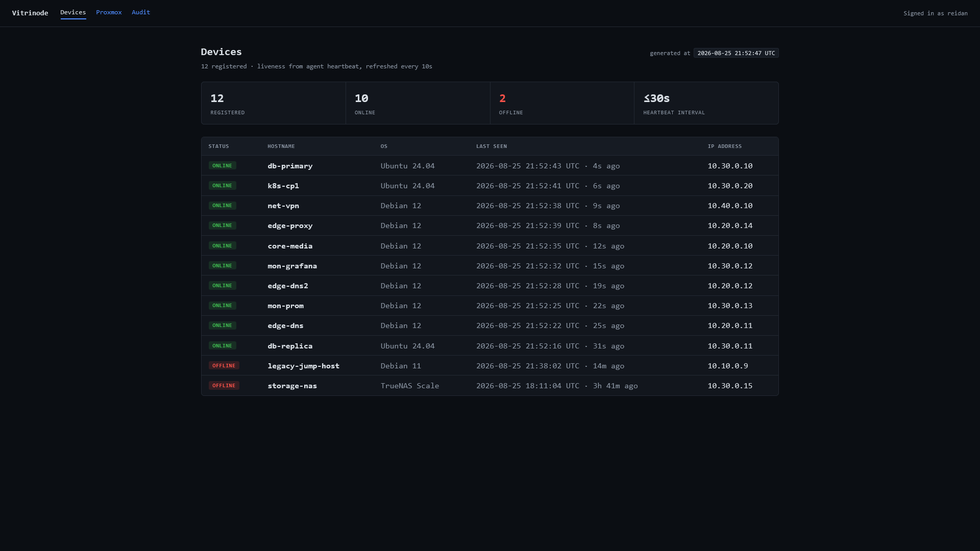
Task: Select hostname legacy-jump-host
Action: (x=303, y=366)
